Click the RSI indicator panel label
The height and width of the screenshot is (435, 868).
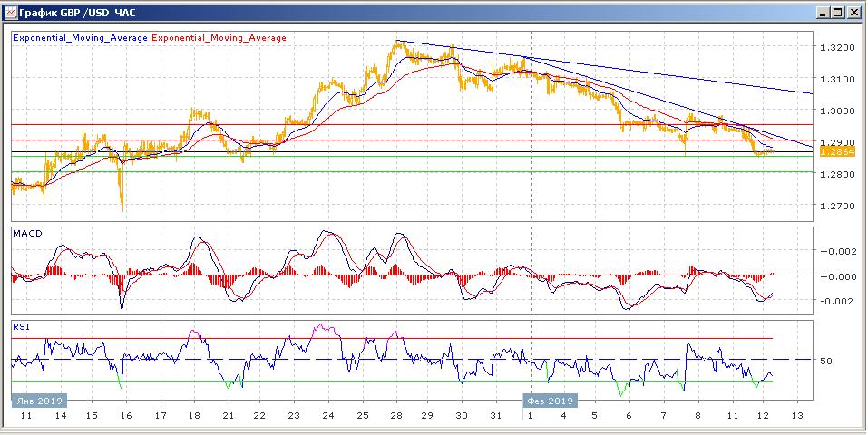pos(20,325)
